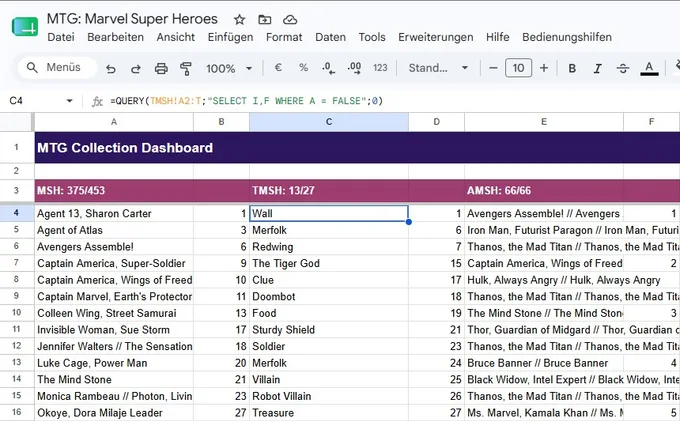This screenshot has height=421, width=680.
Task: Select cell Luke Cage, Power Man
Action: pyautogui.click(x=114, y=363)
